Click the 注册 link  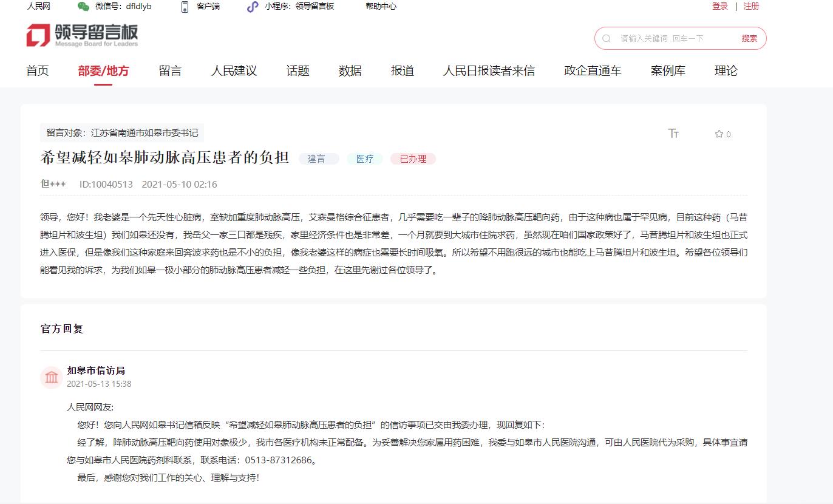point(751,6)
